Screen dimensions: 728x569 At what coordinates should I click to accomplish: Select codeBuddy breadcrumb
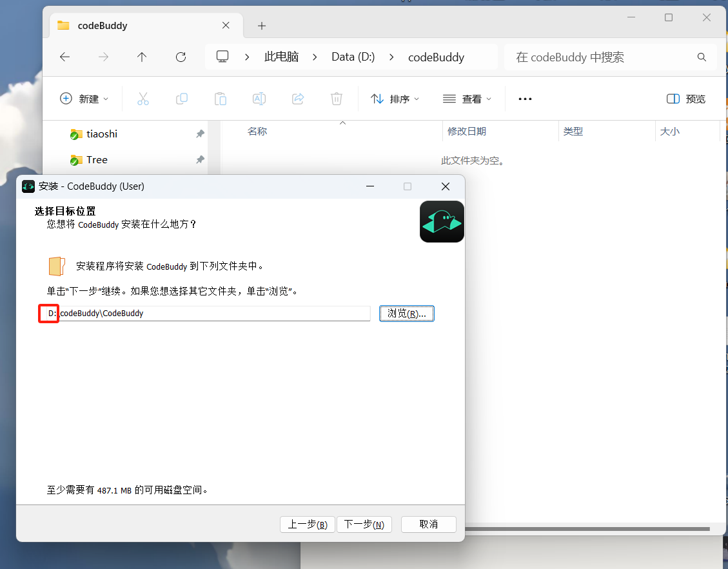click(436, 57)
